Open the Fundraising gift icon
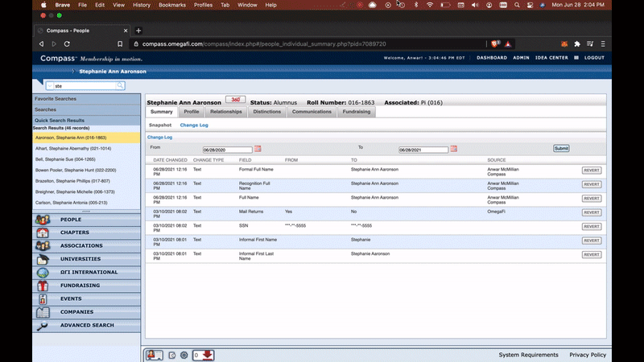Image resolution: width=644 pixels, height=362 pixels. point(43,286)
